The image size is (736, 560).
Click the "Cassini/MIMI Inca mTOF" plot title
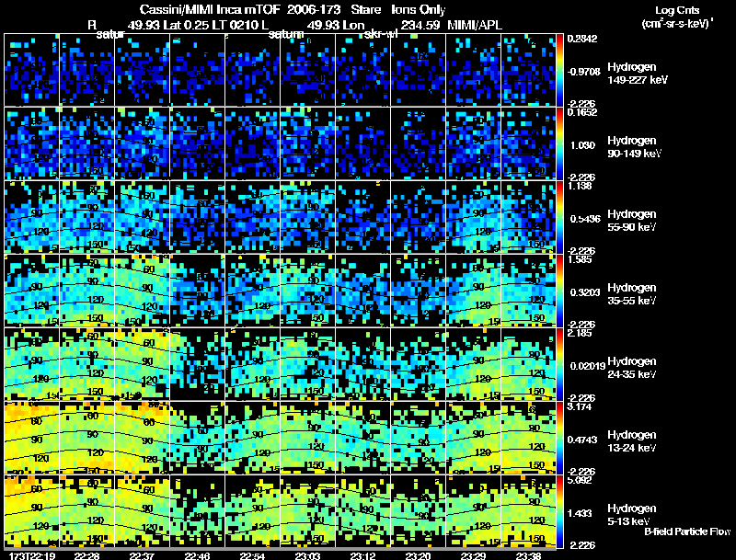[210, 9]
